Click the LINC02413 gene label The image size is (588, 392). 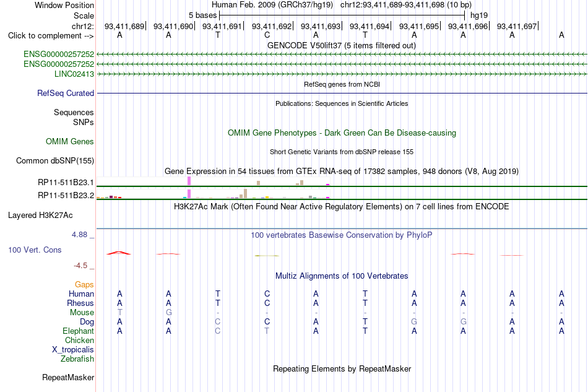[74, 74]
